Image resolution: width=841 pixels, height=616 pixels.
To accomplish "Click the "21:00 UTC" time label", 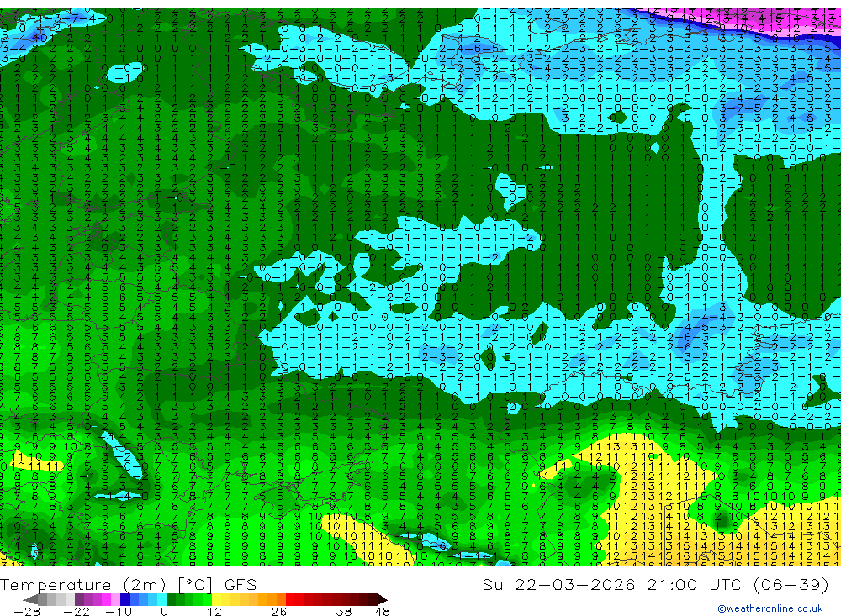I will tap(696, 584).
